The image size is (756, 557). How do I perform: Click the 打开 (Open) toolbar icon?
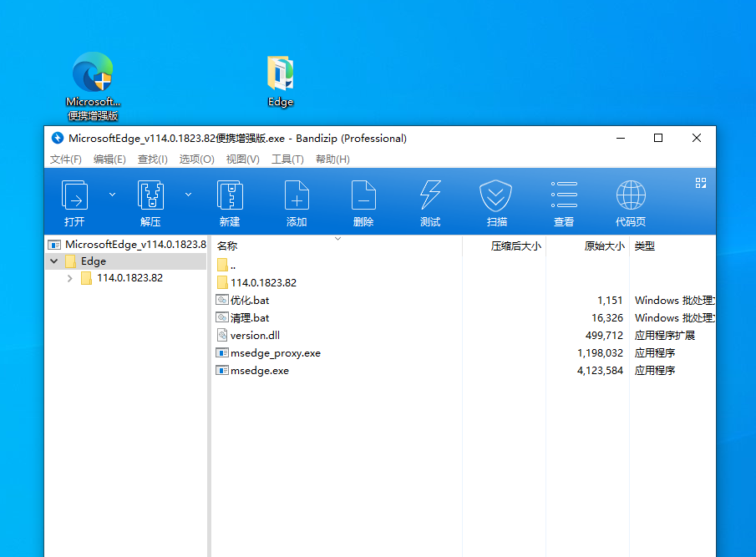point(74,195)
